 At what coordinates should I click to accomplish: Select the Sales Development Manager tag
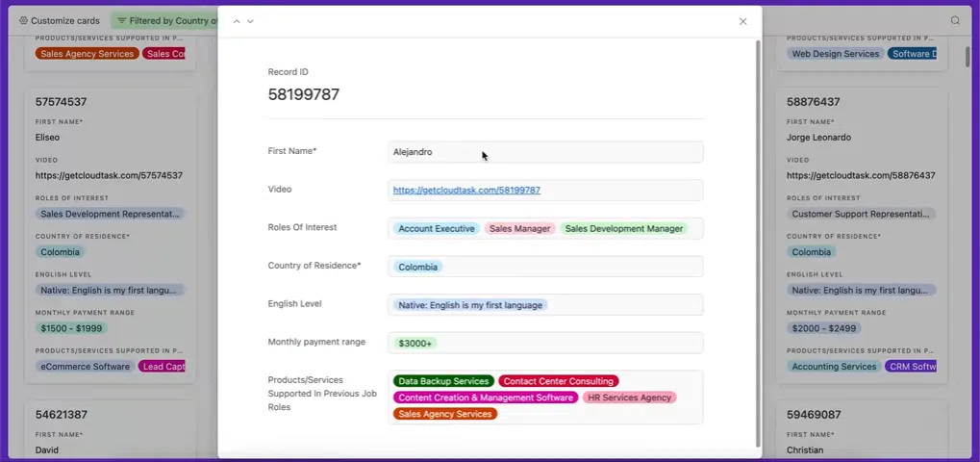pos(624,229)
